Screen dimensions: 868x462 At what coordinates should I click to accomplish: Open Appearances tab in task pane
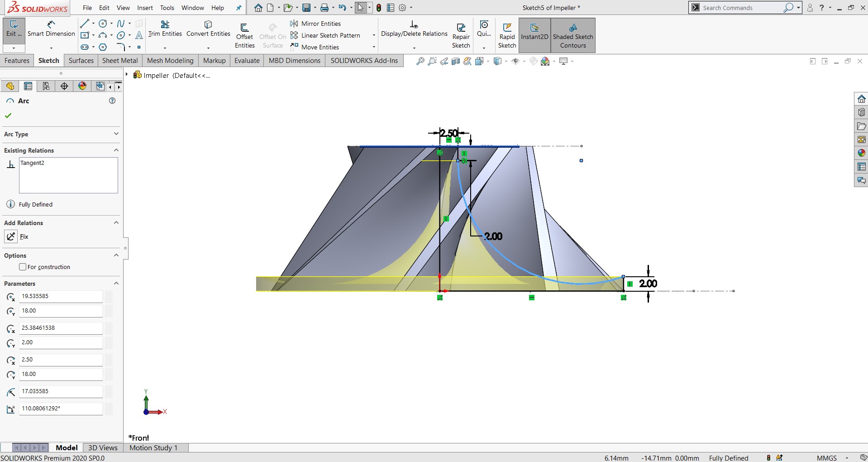[x=861, y=153]
